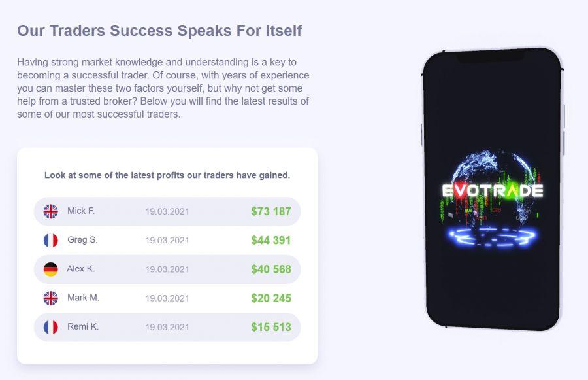The height and width of the screenshot is (380, 588).
Task: Click the French flag beside Greg S.
Action: (x=50, y=240)
